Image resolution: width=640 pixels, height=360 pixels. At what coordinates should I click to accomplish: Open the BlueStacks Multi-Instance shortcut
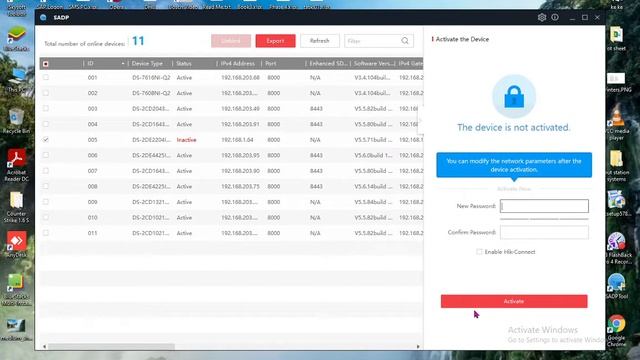click(x=16, y=290)
